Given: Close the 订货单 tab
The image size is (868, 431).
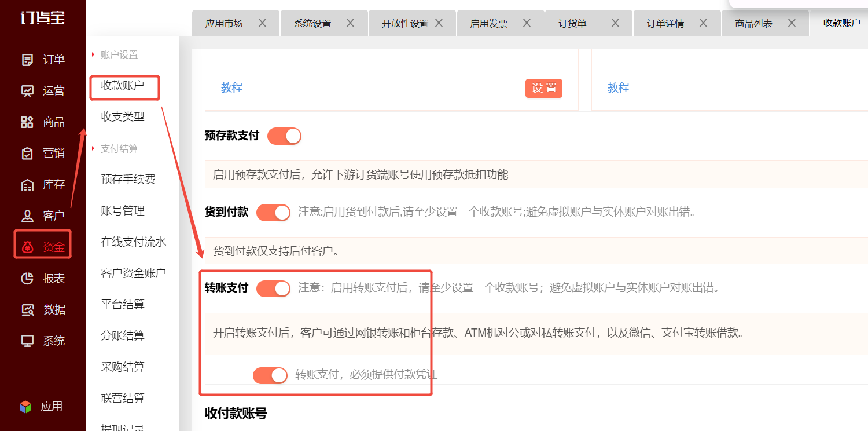Looking at the screenshot, I should click(615, 23).
